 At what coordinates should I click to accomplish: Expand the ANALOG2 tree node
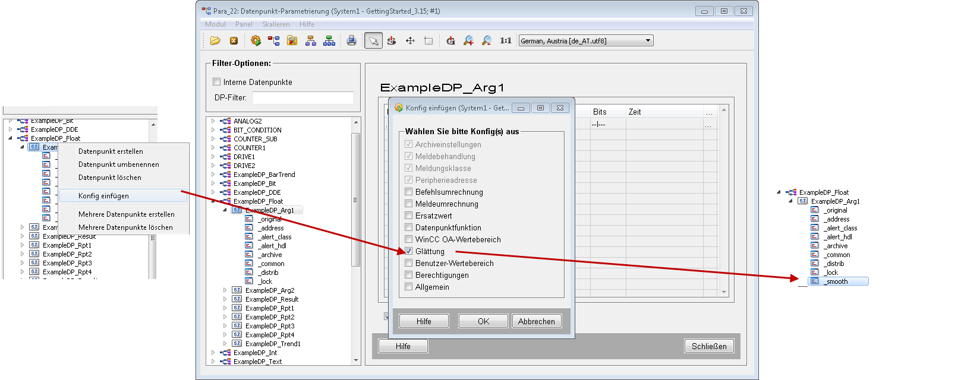coord(213,121)
